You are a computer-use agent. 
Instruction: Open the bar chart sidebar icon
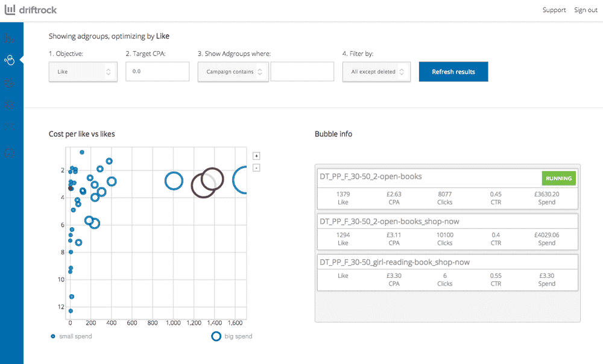tap(9, 39)
